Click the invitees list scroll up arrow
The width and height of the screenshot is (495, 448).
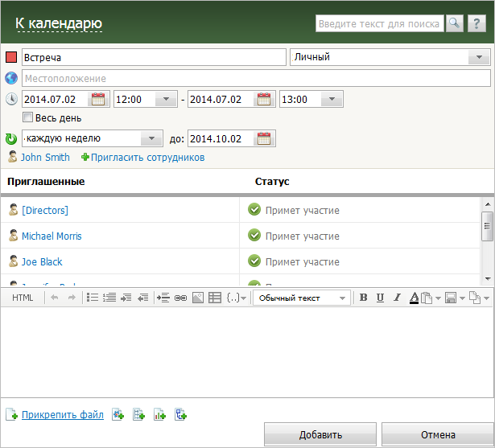488,204
